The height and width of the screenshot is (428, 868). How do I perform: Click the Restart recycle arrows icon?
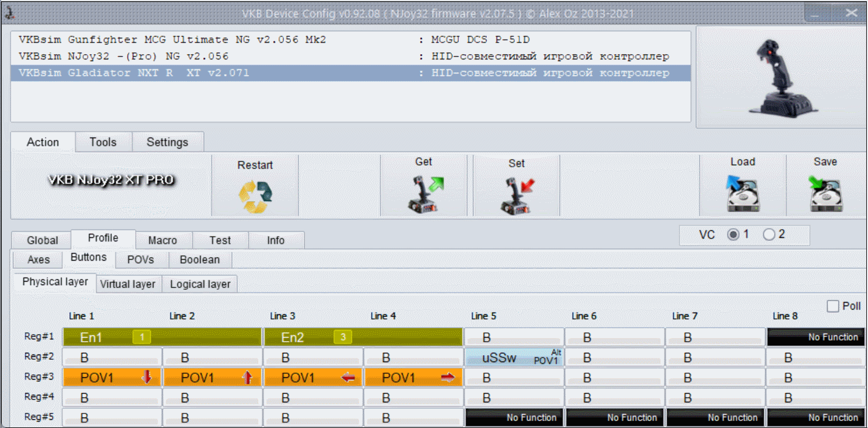tap(255, 196)
